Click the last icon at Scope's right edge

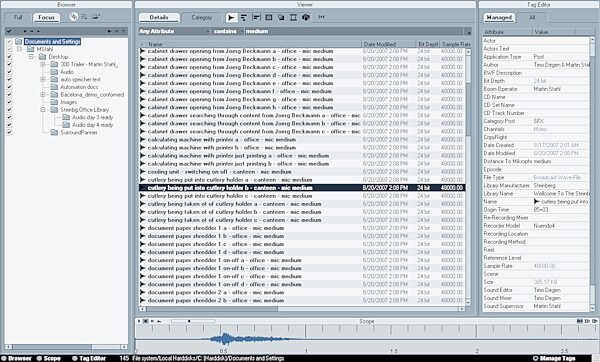click(x=594, y=321)
